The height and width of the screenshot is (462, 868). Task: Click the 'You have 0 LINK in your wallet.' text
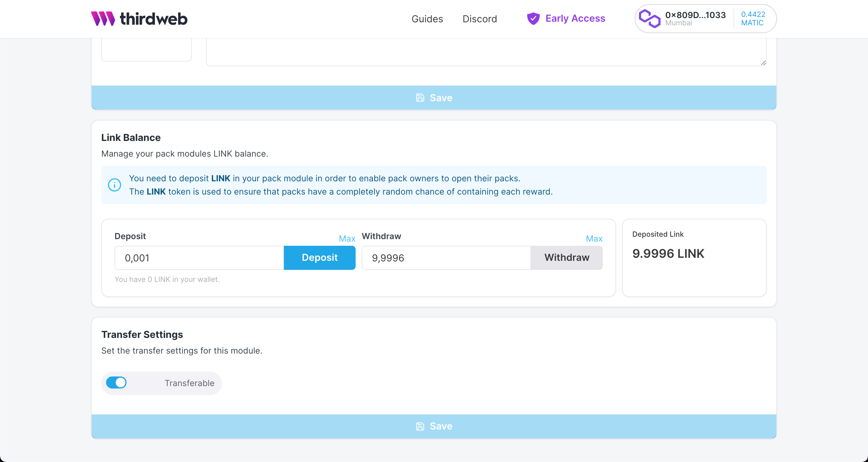click(167, 279)
